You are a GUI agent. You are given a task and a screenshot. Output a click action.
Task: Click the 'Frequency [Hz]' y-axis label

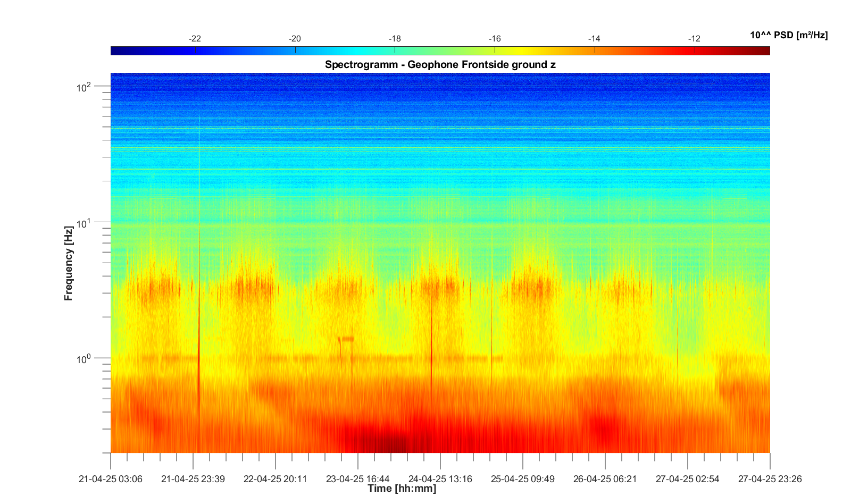coord(68,263)
